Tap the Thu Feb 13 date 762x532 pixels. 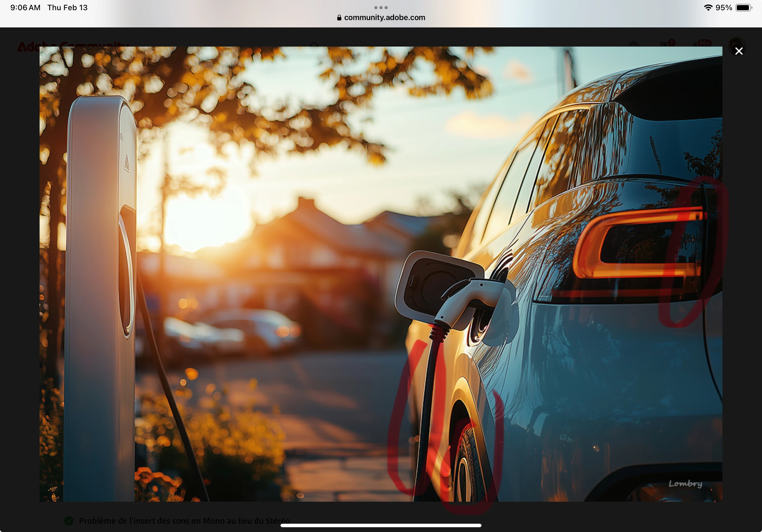coord(67,7)
